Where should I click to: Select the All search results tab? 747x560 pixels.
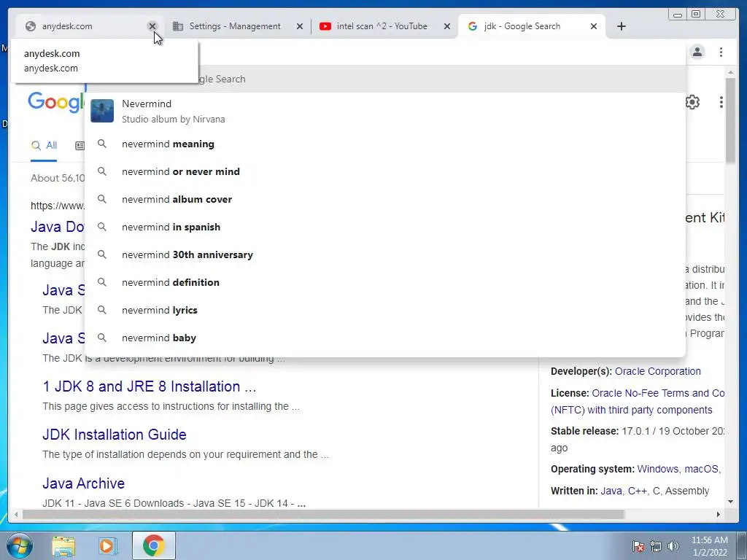44,146
